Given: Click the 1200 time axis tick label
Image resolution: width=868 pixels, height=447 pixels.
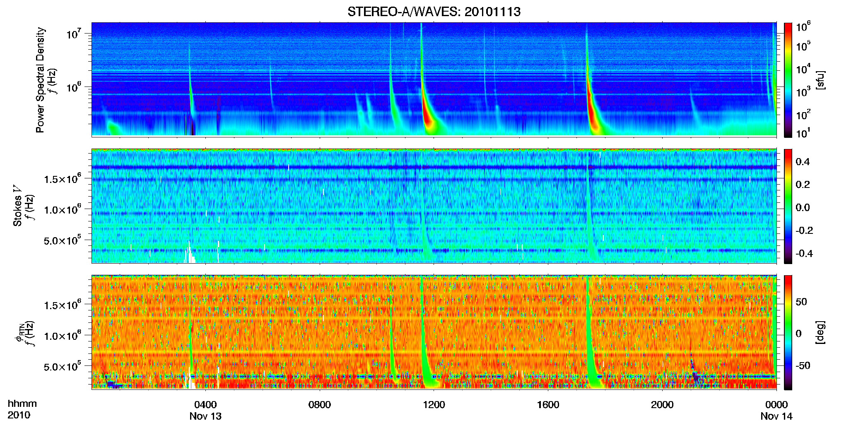Looking at the screenshot, I should pyautogui.click(x=434, y=405).
